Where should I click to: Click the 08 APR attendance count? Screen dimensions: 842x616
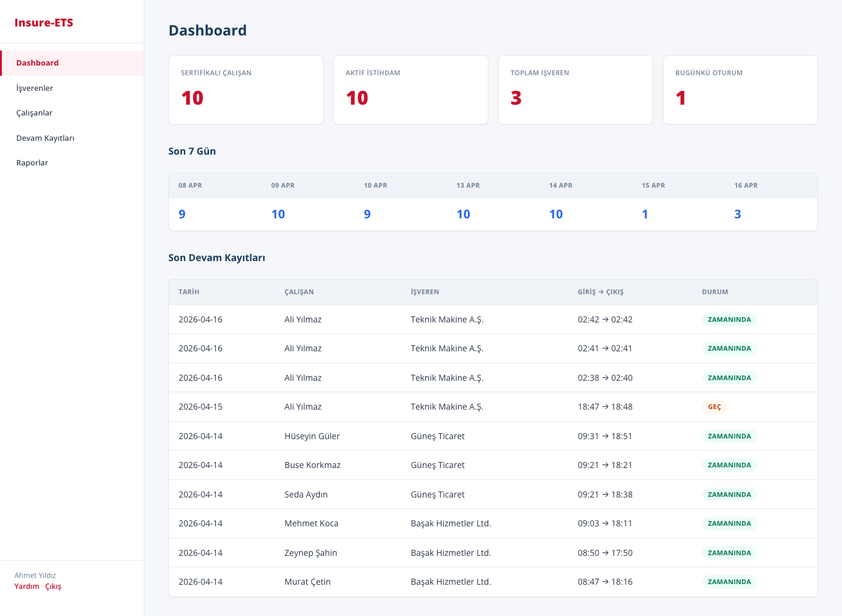[182, 214]
